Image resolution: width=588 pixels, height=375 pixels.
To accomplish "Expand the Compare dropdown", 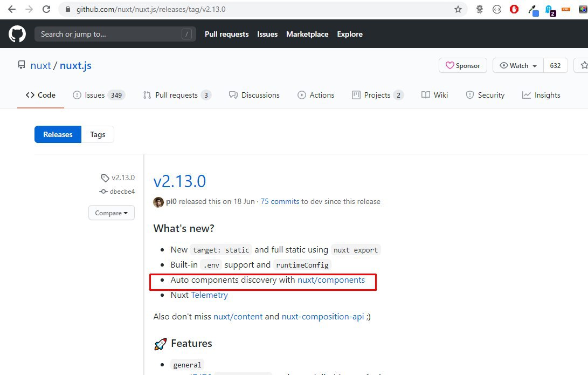I will 112,213.
